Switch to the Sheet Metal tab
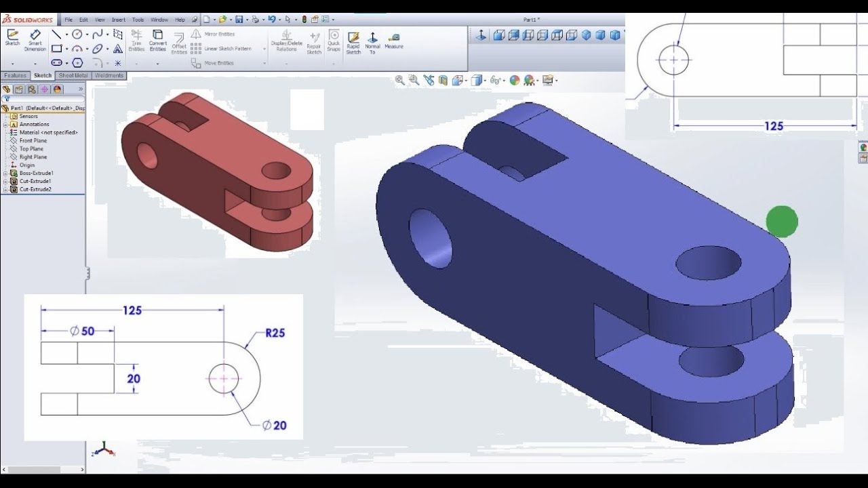The image size is (868, 488). coord(73,76)
